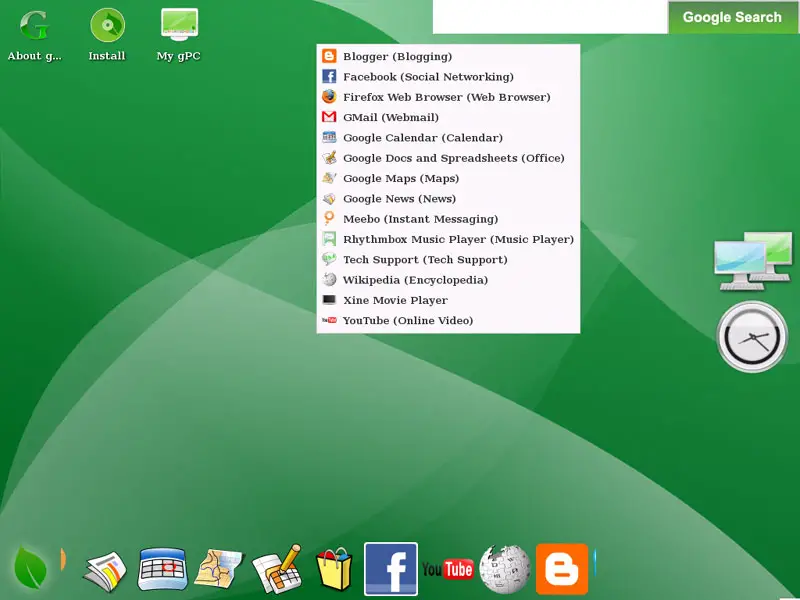Launch Firefox Web Browser from the menu
The image size is (800, 600).
click(448, 97)
